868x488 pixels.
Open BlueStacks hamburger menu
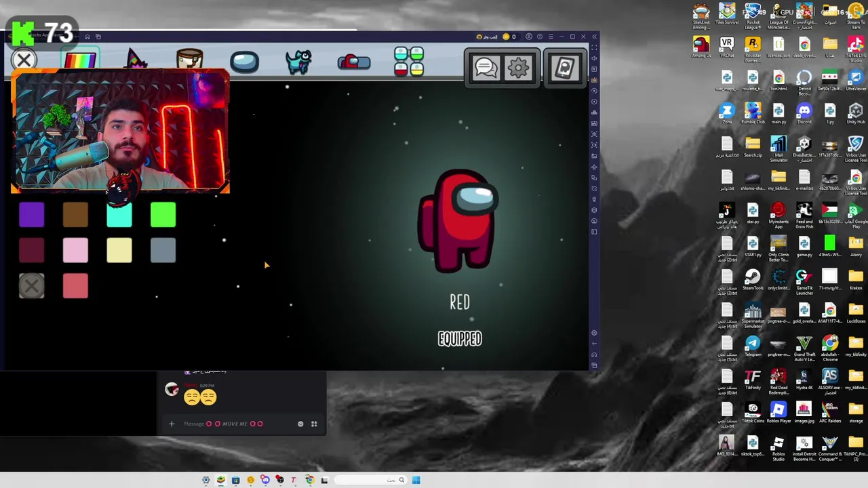click(550, 37)
